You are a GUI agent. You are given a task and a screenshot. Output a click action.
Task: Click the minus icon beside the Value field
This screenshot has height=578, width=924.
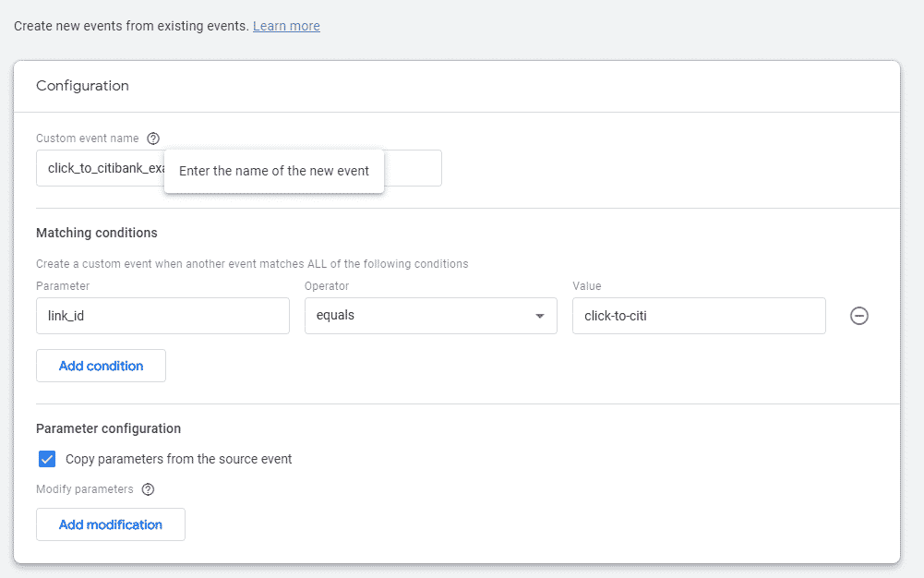point(858,316)
